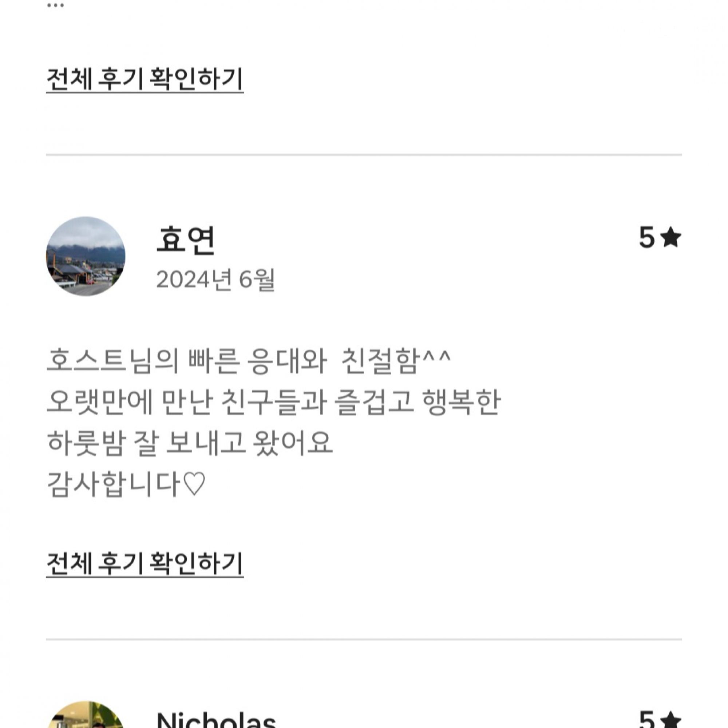The image size is (728, 728).
Task: Click the review line 하룻밤 잘 보내고 왔어요
Action: click(190, 443)
